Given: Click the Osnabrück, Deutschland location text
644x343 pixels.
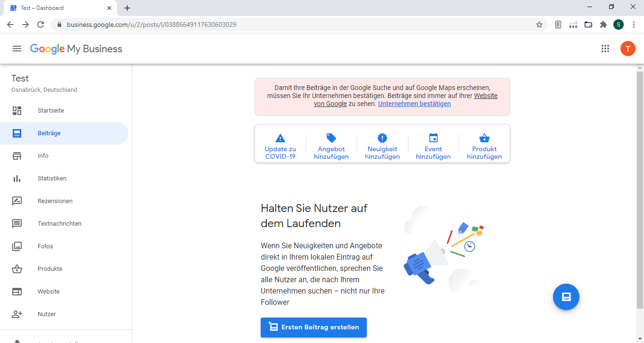Looking at the screenshot, I should [x=44, y=90].
